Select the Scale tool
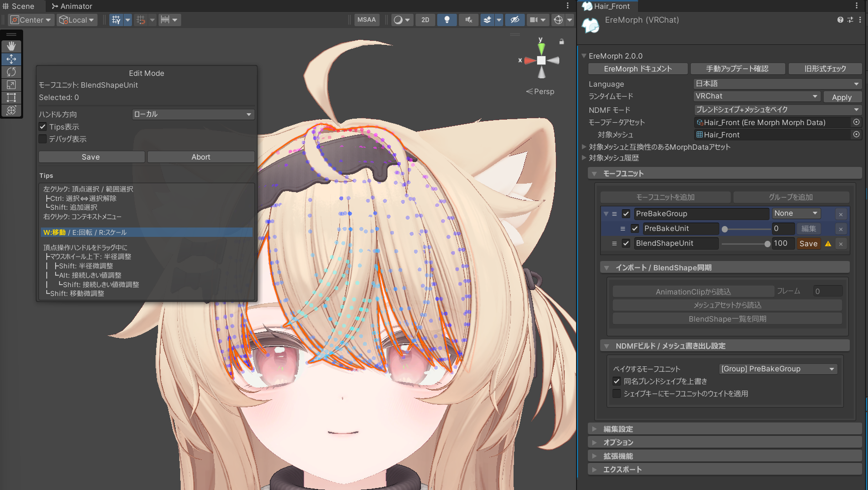 tap(11, 85)
